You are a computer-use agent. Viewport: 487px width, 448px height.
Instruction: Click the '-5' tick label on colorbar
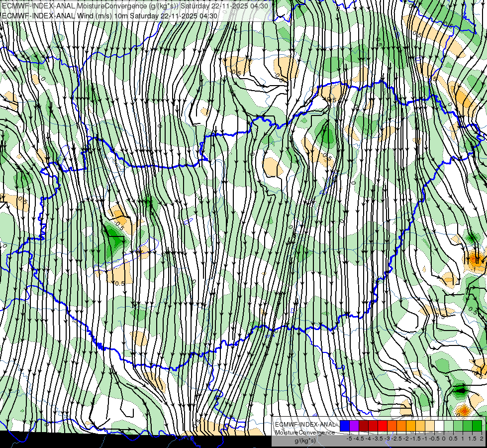click(349, 439)
